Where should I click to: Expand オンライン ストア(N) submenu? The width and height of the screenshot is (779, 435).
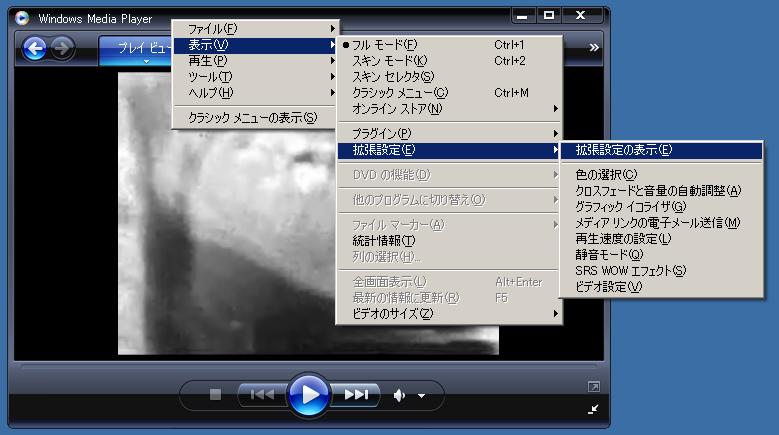click(x=450, y=108)
